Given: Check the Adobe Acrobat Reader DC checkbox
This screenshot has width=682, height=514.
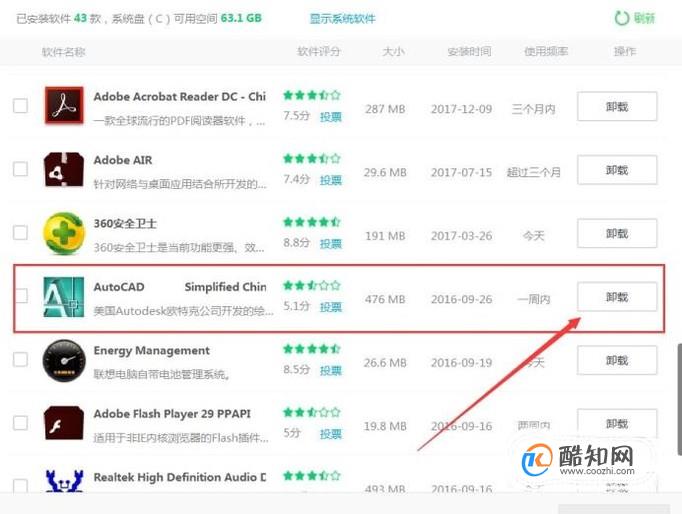Looking at the screenshot, I should click(x=20, y=106).
